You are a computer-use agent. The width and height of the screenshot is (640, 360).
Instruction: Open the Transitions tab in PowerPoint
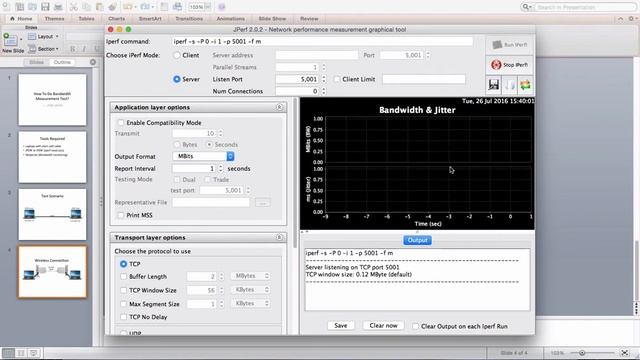tap(189, 19)
